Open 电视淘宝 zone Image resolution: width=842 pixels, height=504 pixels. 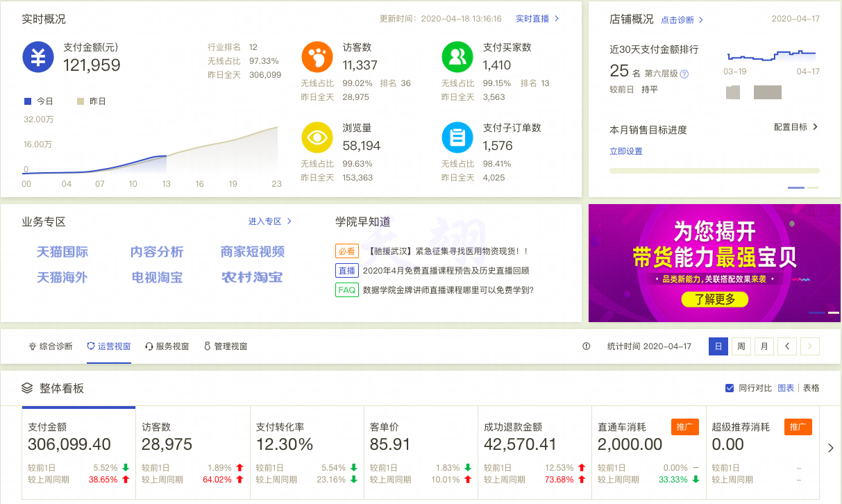click(x=157, y=278)
